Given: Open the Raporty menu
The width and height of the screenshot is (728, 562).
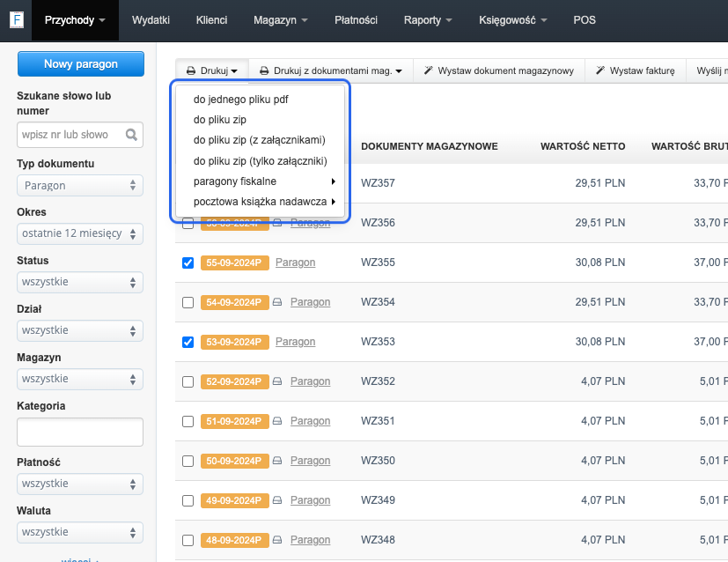Looking at the screenshot, I should click(428, 20).
